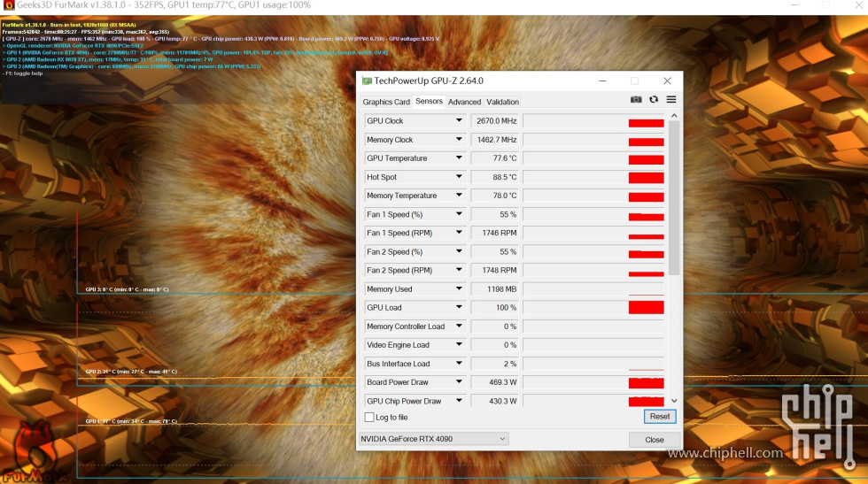
Task: Click FurMark's GPU 3 temperature graph label
Action: tap(127, 289)
